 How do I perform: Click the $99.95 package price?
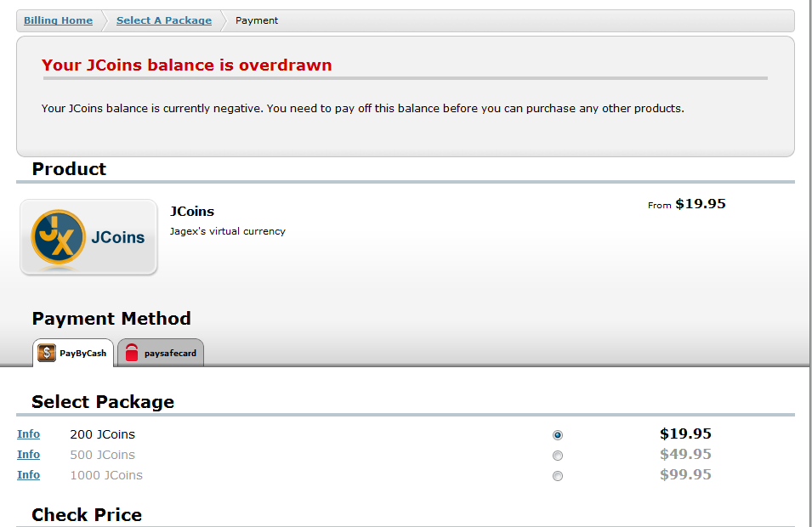coord(685,474)
